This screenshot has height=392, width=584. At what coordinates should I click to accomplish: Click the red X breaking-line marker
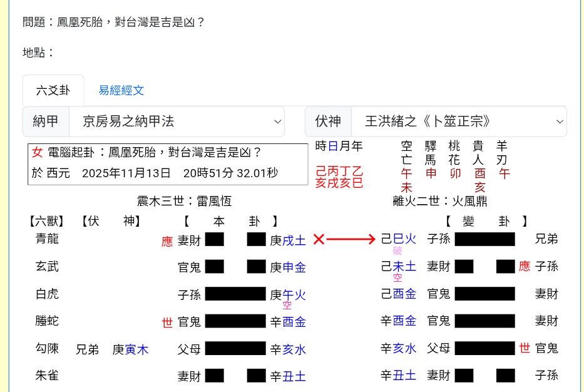click(x=319, y=239)
